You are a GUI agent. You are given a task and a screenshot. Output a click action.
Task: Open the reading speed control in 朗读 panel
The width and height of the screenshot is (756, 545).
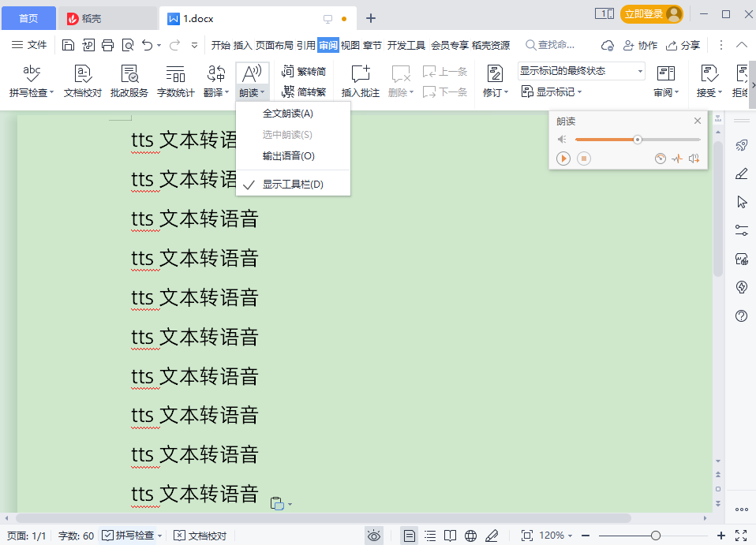click(x=661, y=158)
